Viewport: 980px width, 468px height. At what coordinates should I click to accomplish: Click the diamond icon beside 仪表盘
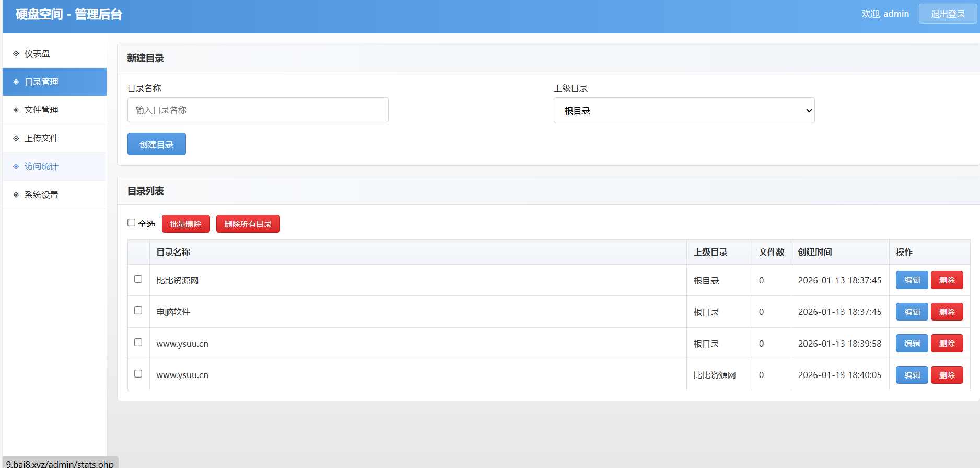[x=16, y=54]
